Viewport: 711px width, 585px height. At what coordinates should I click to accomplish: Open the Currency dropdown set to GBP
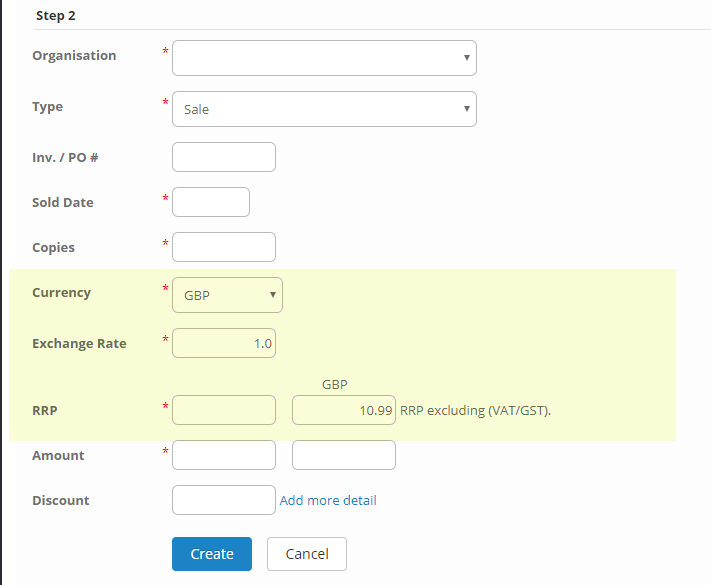227,295
